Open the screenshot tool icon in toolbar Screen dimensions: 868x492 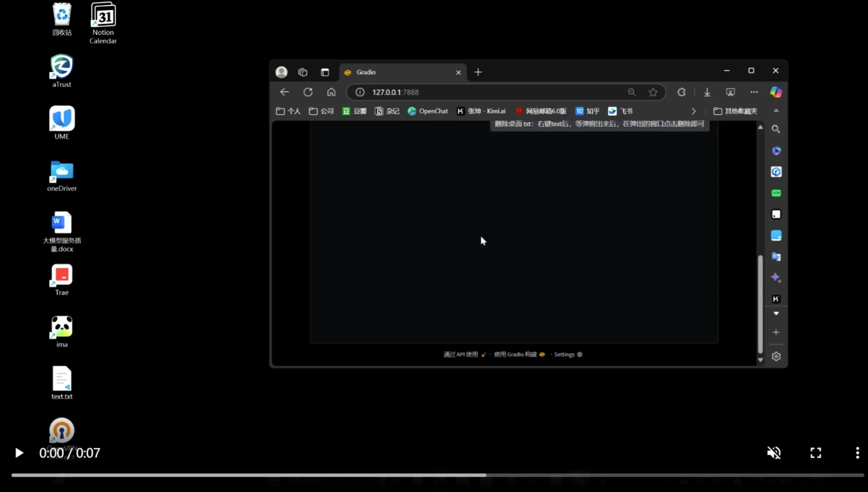coord(730,92)
